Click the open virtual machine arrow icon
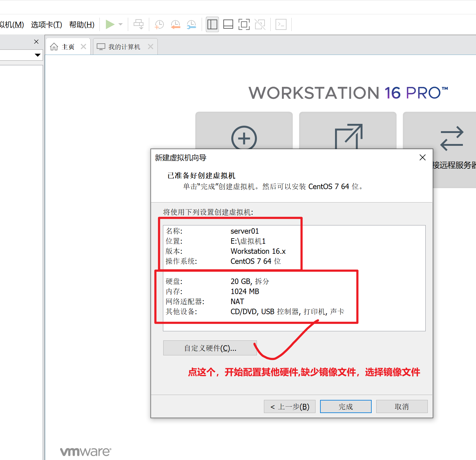This screenshot has width=476, height=460. coord(349,136)
